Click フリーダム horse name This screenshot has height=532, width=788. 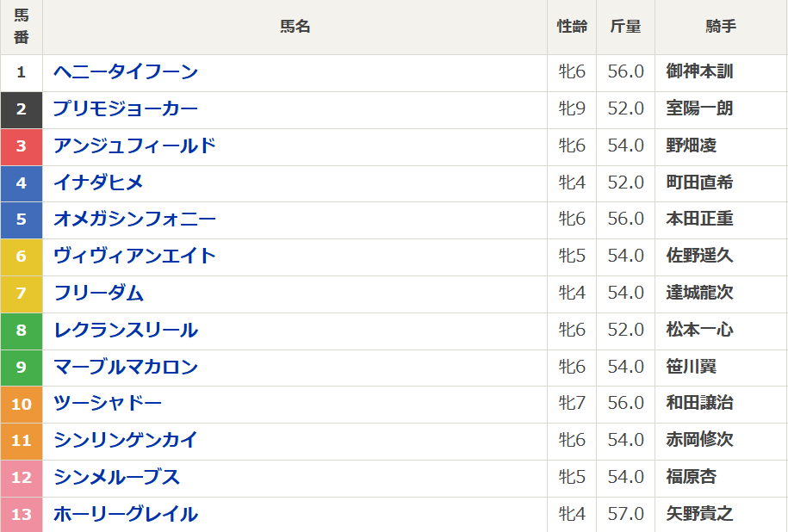click(x=98, y=294)
